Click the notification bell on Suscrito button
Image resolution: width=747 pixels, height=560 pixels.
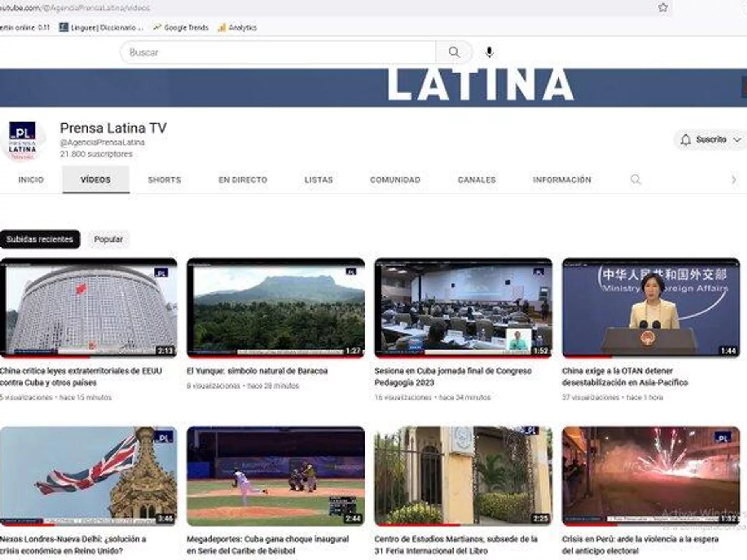coord(686,140)
